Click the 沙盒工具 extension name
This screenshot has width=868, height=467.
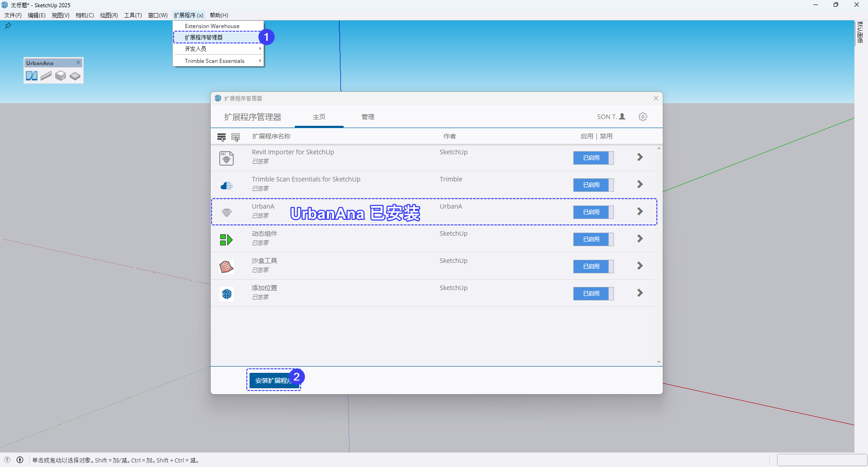tap(264, 261)
